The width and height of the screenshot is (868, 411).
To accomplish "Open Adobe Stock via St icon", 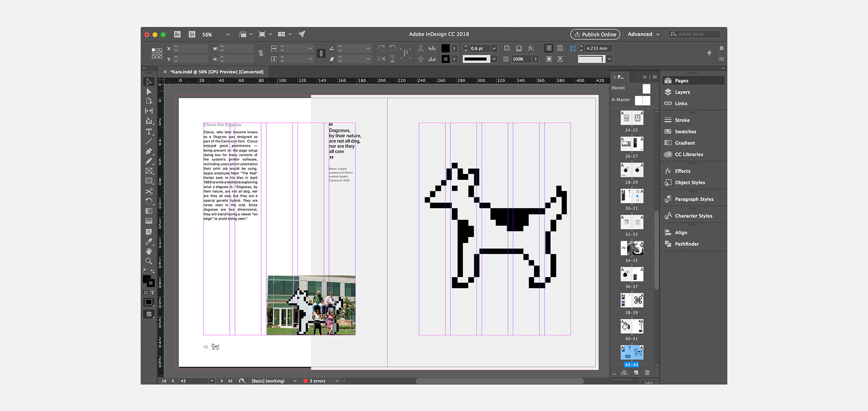I will click(192, 34).
